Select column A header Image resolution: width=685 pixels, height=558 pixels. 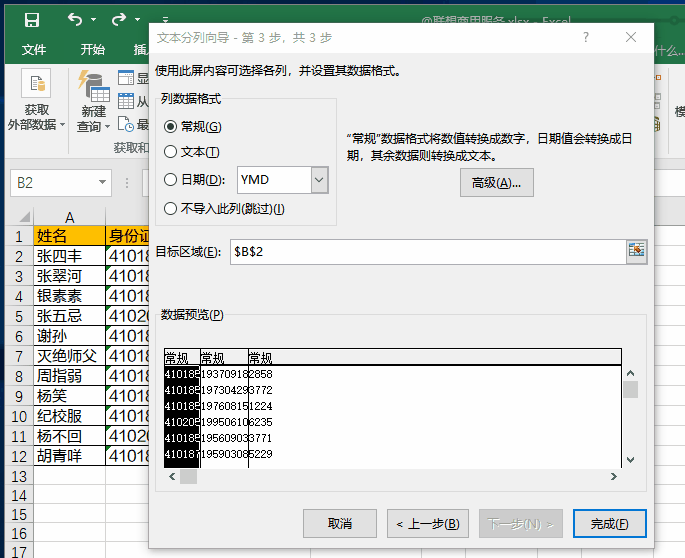(69, 217)
